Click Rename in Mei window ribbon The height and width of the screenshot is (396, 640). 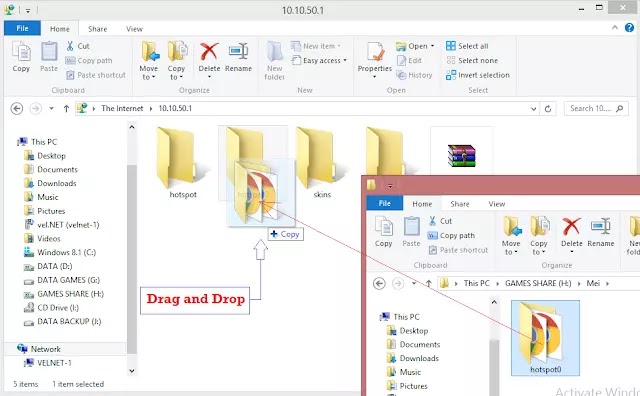pos(601,232)
